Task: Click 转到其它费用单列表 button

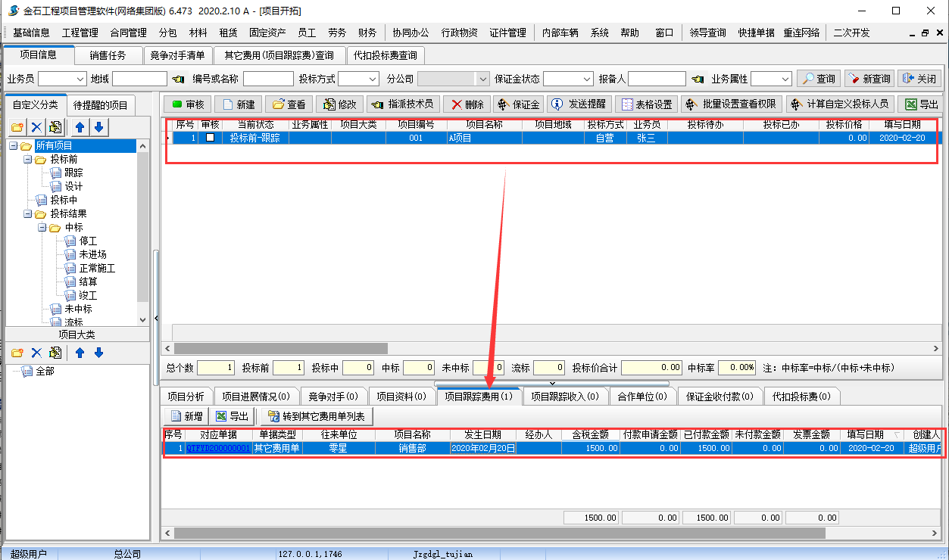Action: click(x=316, y=416)
